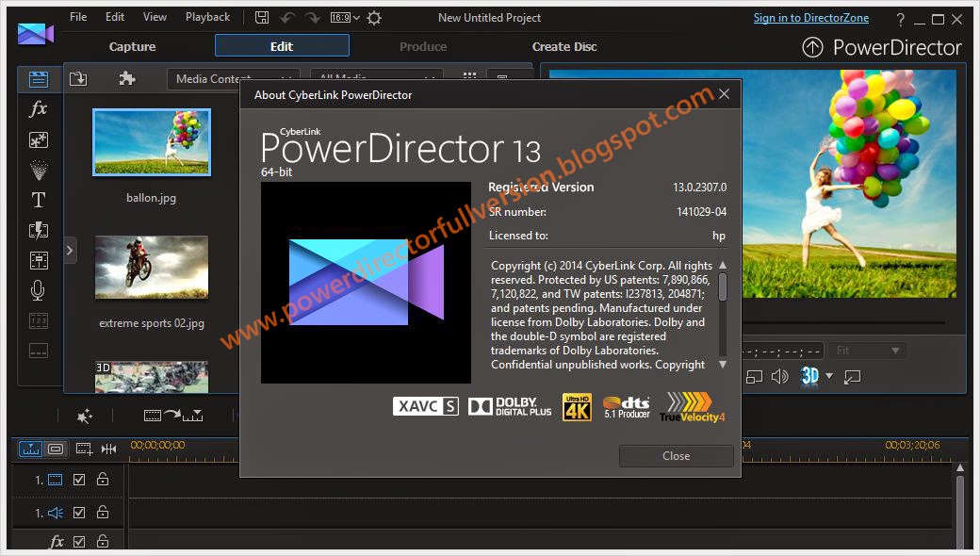Viewport: 980px width, 556px height.
Task: Expand the 3D options dropdown arrow
Action: [x=829, y=376]
